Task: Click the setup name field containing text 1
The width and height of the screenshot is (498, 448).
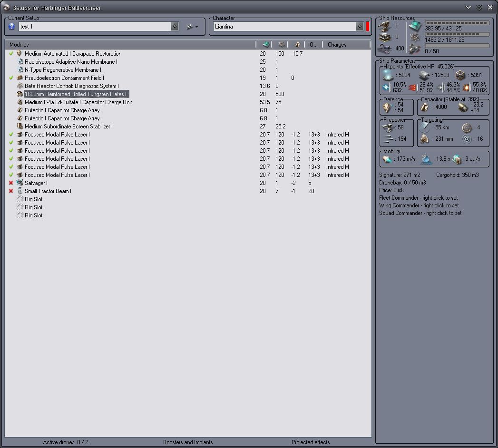Action: tap(95, 26)
